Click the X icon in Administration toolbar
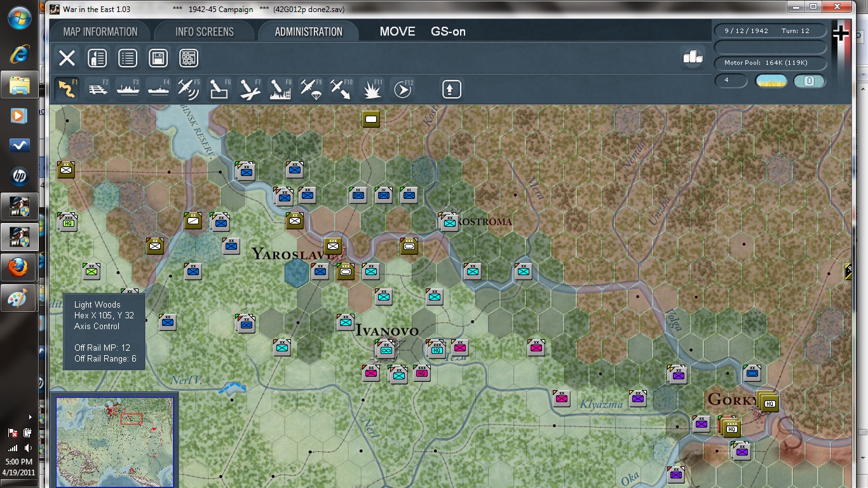The width and height of the screenshot is (868, 488). coord(67,58)
